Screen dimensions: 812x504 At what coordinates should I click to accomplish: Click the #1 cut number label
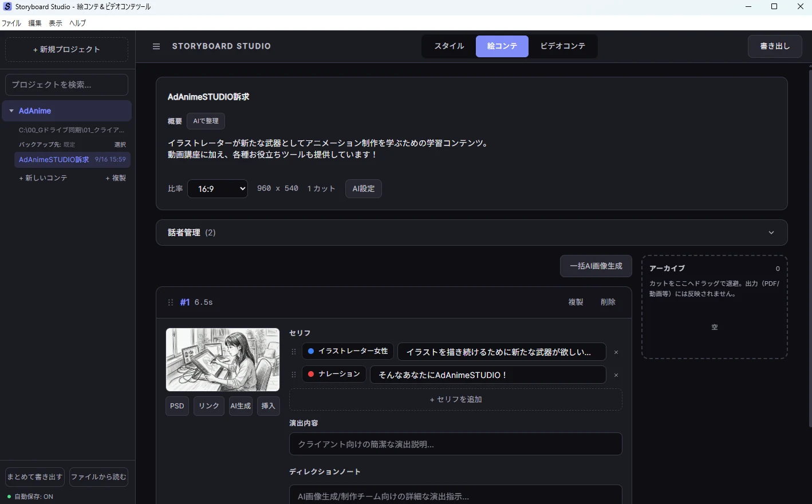pyautogui.click(x=185, y=302)
